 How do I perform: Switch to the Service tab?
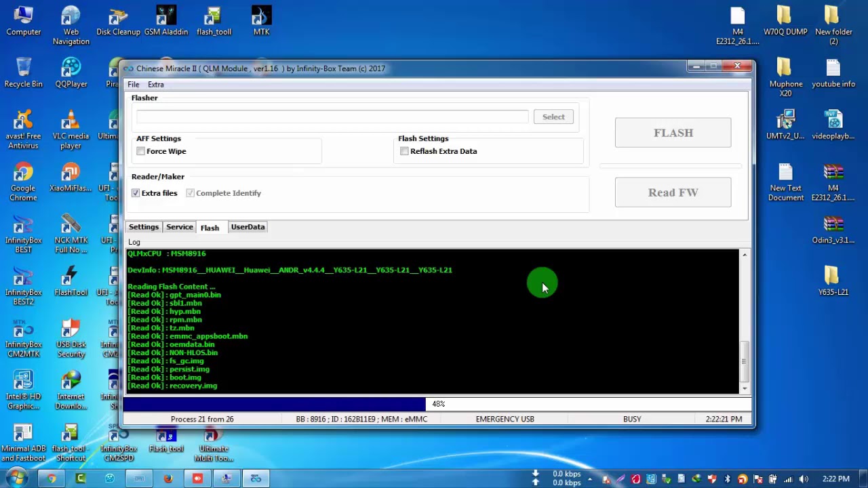click(180, 227)
